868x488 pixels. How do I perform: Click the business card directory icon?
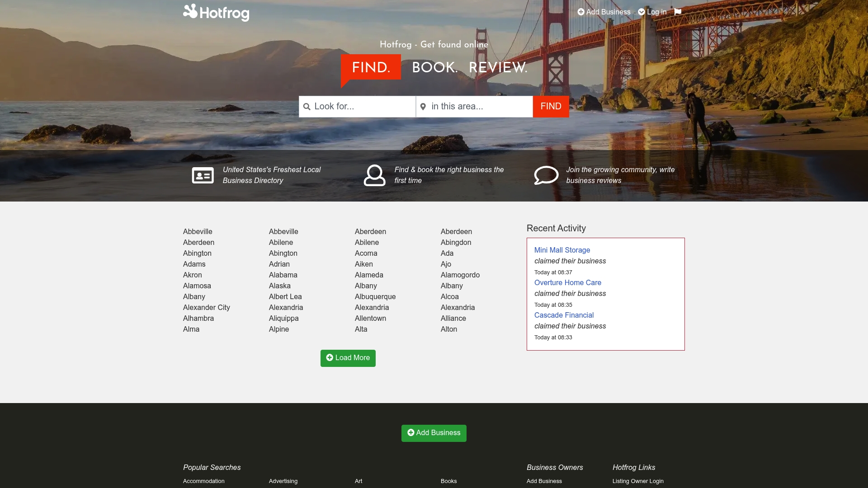click(203, 175)
